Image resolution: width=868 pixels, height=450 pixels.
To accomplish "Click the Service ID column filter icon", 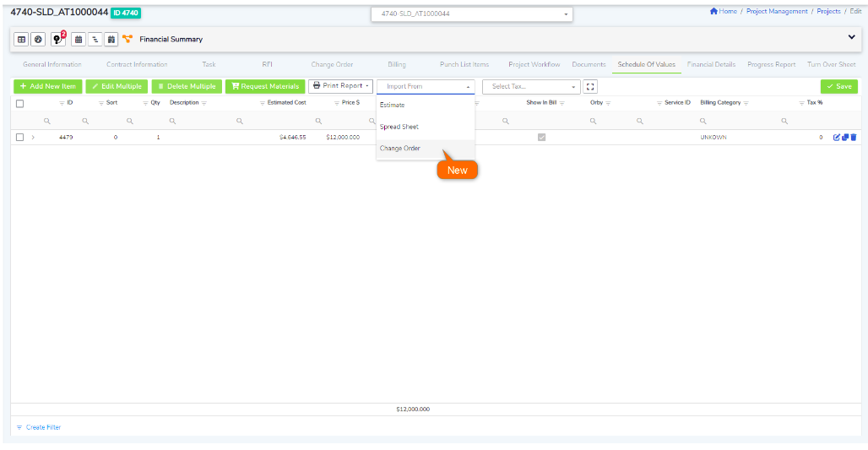I will (659, 103).
